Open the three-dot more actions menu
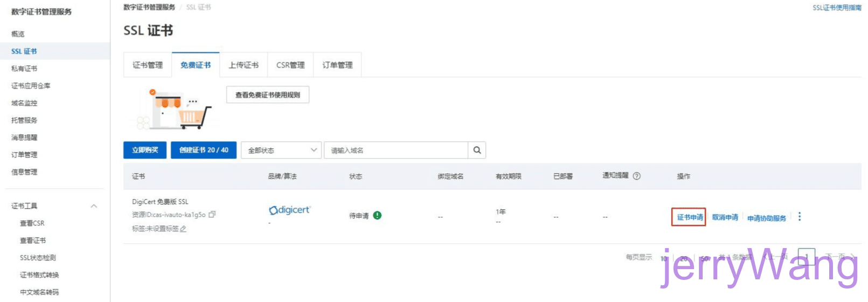Screen dimensions: 868x302 [800, 217]
